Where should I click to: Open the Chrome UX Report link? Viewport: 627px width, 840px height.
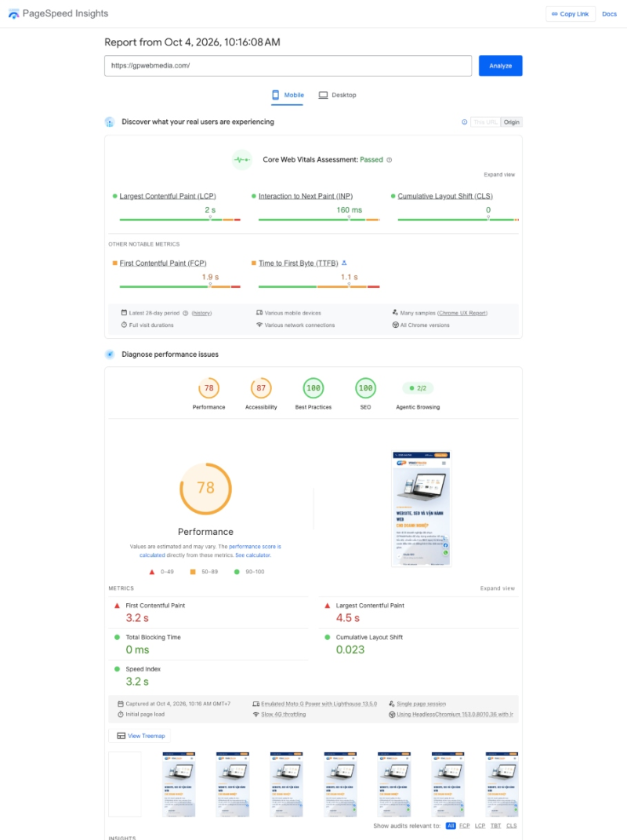point(462,314)
